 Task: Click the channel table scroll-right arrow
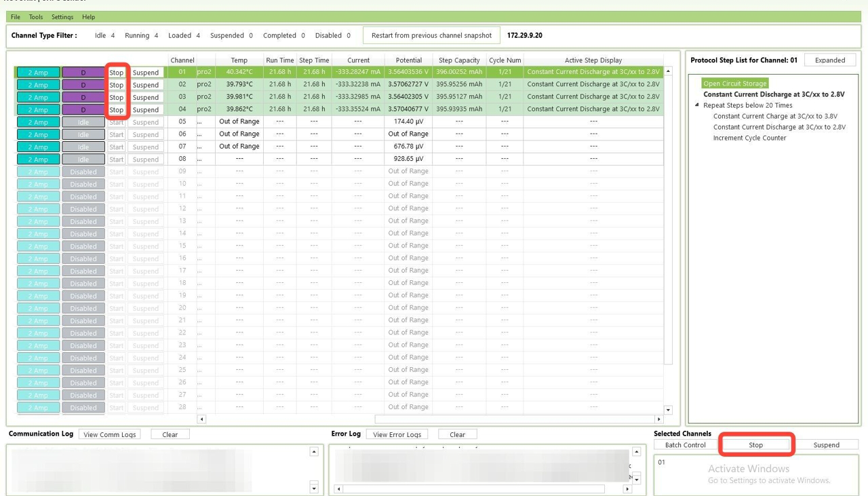658,420
